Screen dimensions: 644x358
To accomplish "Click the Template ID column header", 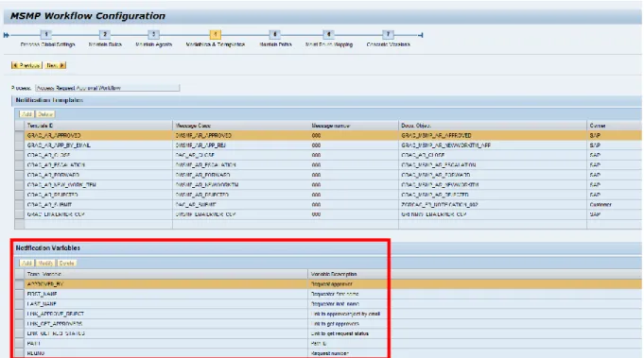I will [x=98, y=126].
